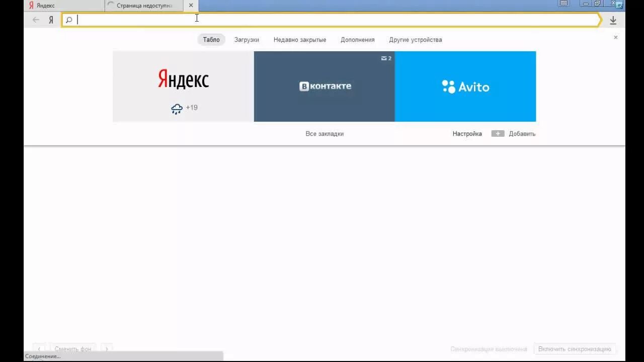The height and width of the screenshot is (362, 644).
Task: Open the Avito tile
Action: pyautogui.click(x=465, y=86)
